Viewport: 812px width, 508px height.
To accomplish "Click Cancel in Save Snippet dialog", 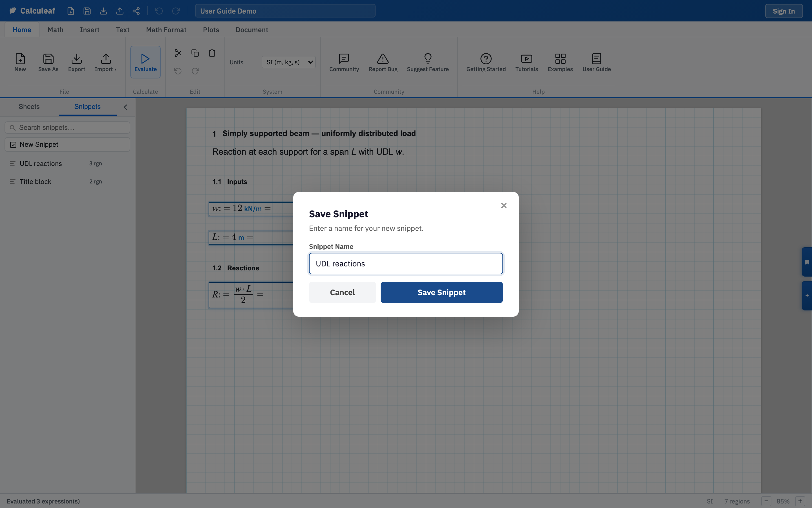I will [342, 293].
